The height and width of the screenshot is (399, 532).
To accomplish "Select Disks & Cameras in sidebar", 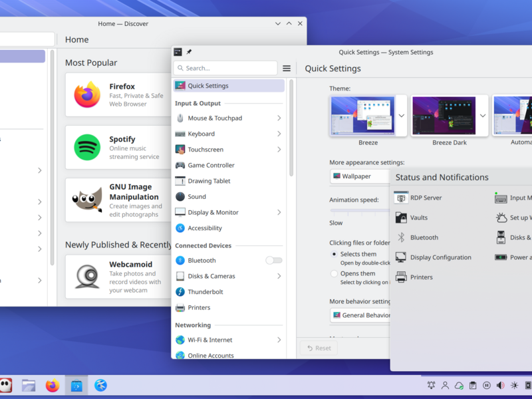I will 229,276.
